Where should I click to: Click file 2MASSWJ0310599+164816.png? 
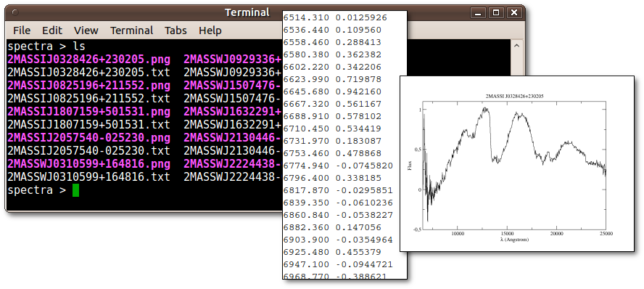[88, 164]
